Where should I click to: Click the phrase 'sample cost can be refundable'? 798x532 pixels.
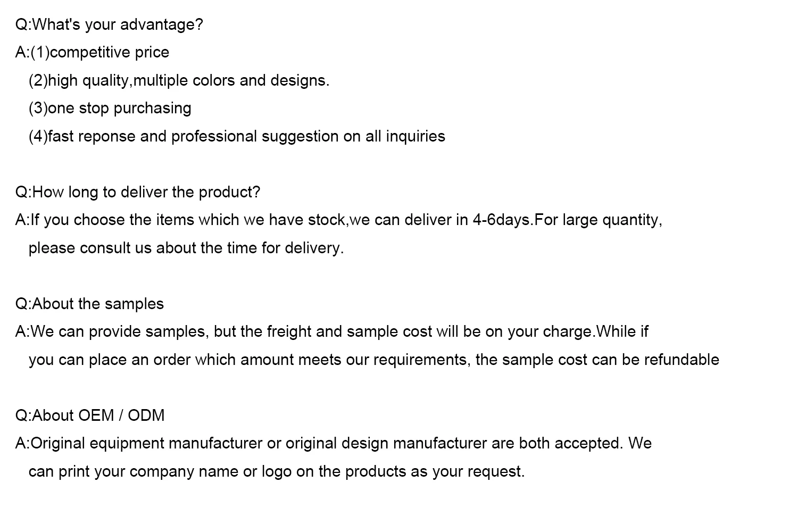click(611, 360)
